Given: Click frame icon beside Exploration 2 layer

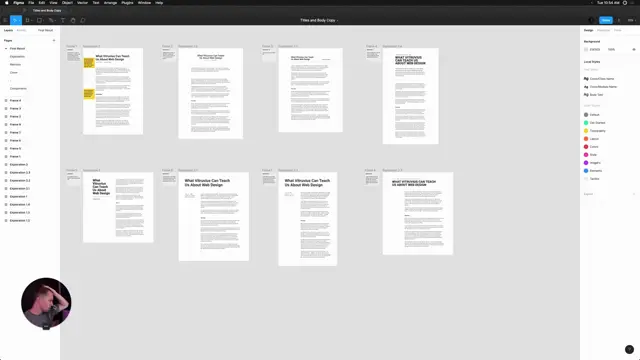Looking at the screenshot, I should point(6,164).
